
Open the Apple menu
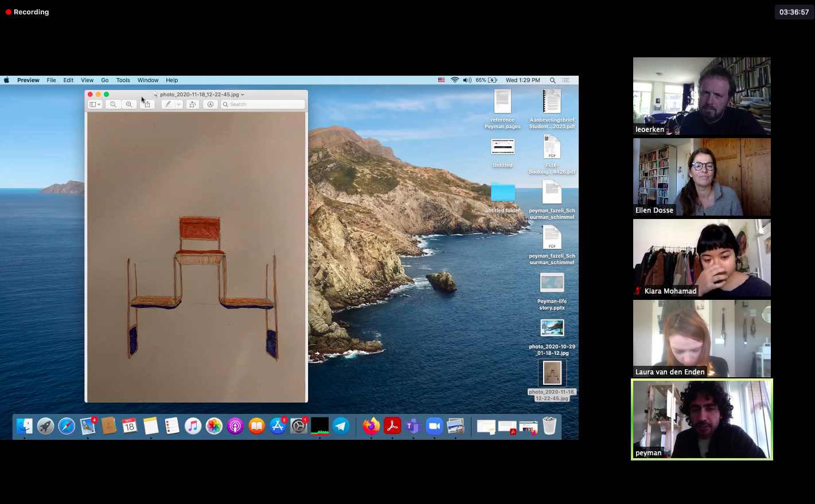(x=7, y=80)
